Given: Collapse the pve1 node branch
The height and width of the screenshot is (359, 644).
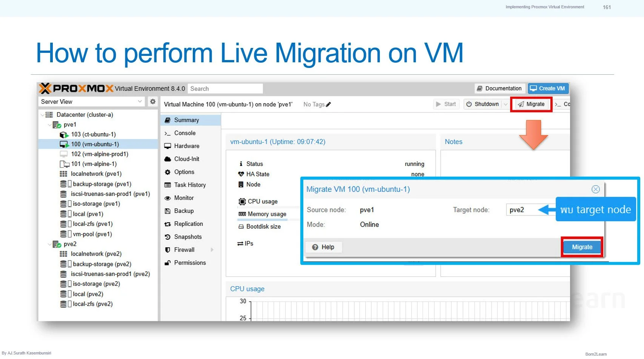Looking at the screenshot, I should click(x=49, y=125).
